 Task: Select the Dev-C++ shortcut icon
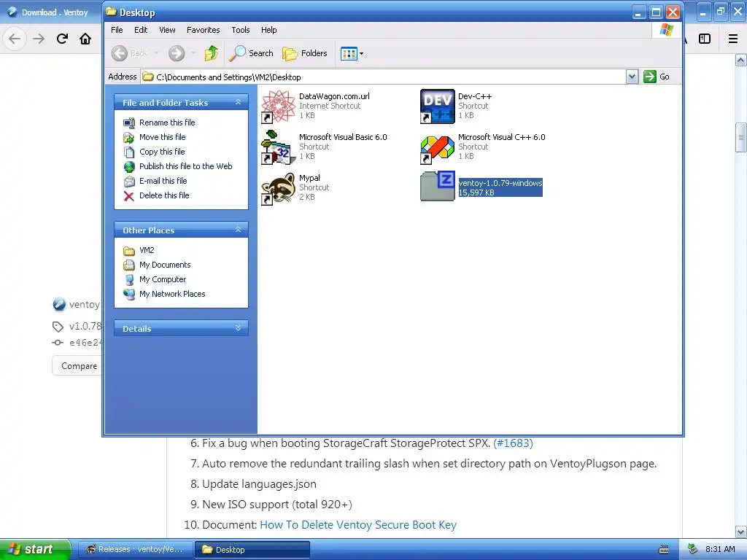[x=438, y=106]
